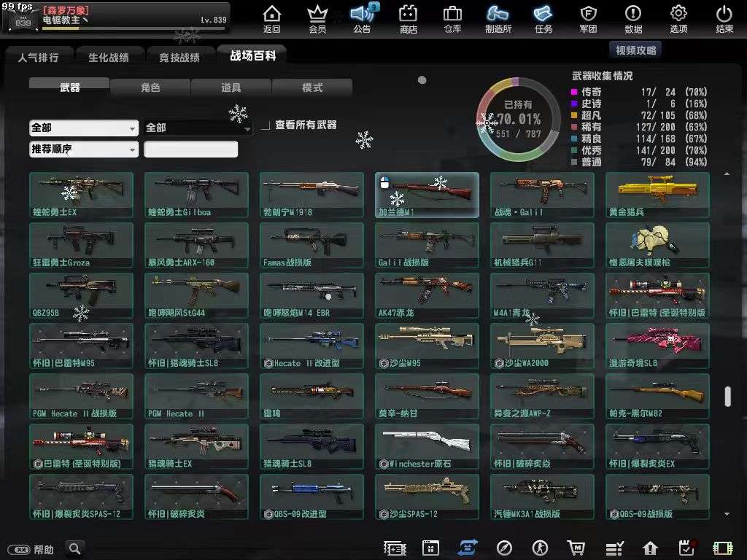Expand the second 全部 category dropdown
This screenshot has height=560, width=747.
[197, 128]
